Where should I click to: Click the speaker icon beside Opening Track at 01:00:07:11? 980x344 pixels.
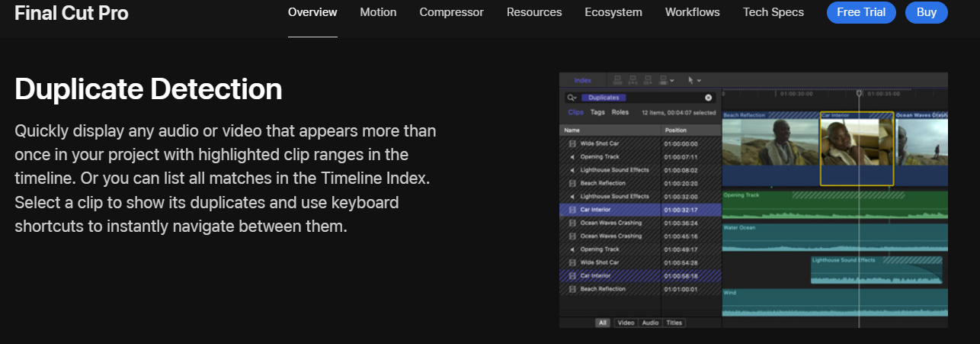(x=572, y=156)
